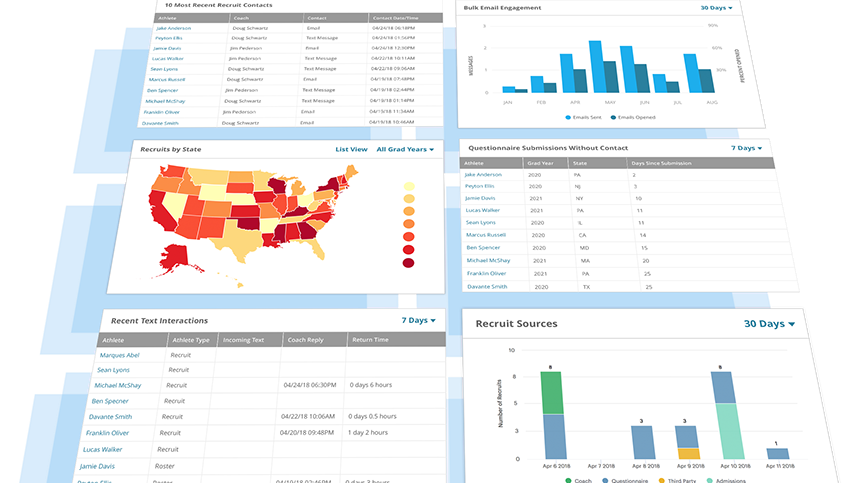845x483 pixels.
Task: Switch the recruits map to List View
Action: coord(351,149)
